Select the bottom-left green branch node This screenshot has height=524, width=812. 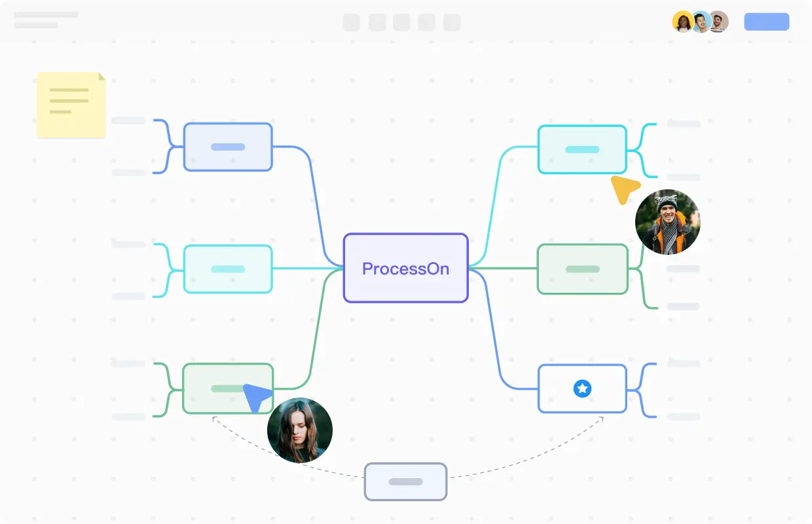point(216,388)
